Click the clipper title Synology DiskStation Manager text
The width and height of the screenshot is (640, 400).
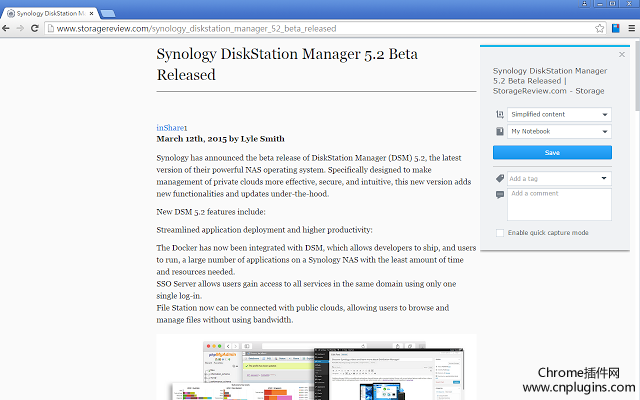coord(550,81)
